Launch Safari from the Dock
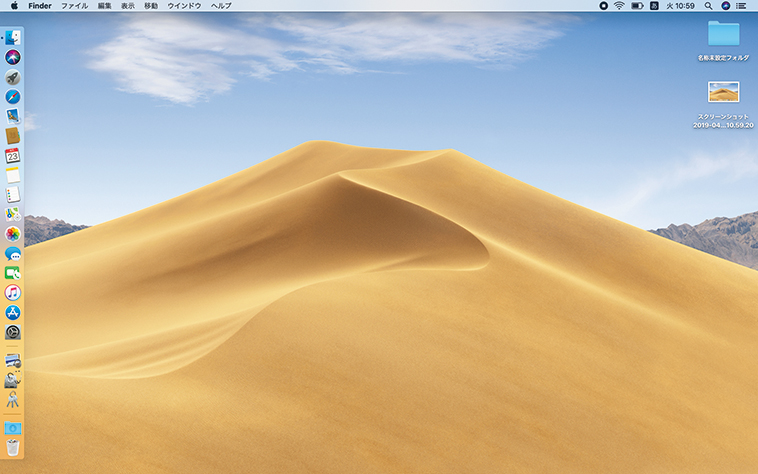The height and width of the screenshot is (474, 758). pos(13,97)
